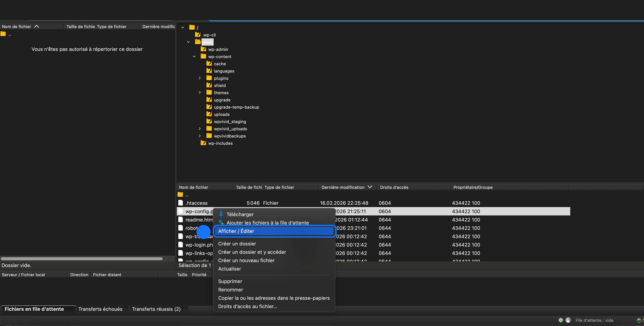Screen dimensions: 644x326
Task: Select Renommer in the context menu
Action: coord(230,290)
